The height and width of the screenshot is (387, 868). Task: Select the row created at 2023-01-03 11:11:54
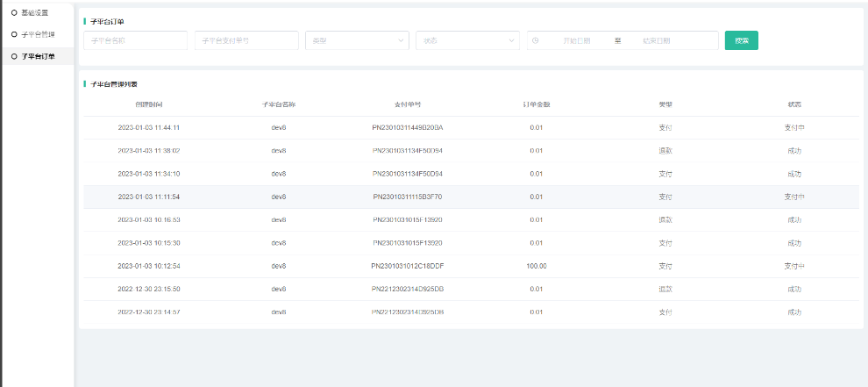(148, 197)
